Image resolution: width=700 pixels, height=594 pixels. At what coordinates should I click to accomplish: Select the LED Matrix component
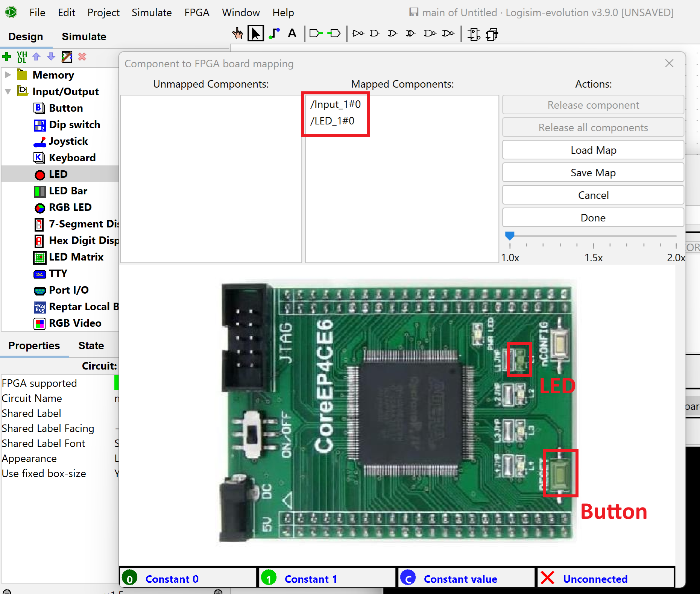pyautogui.click(x=68, y=257)
